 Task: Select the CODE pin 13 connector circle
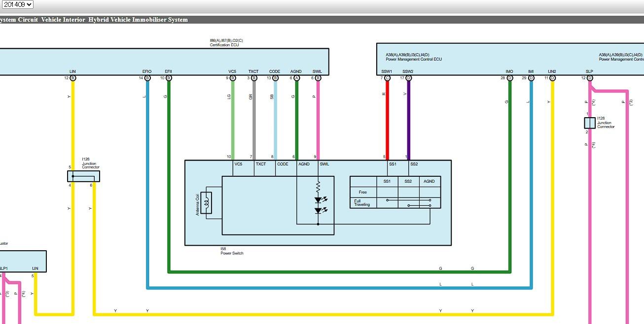click(x=275, y=78)
